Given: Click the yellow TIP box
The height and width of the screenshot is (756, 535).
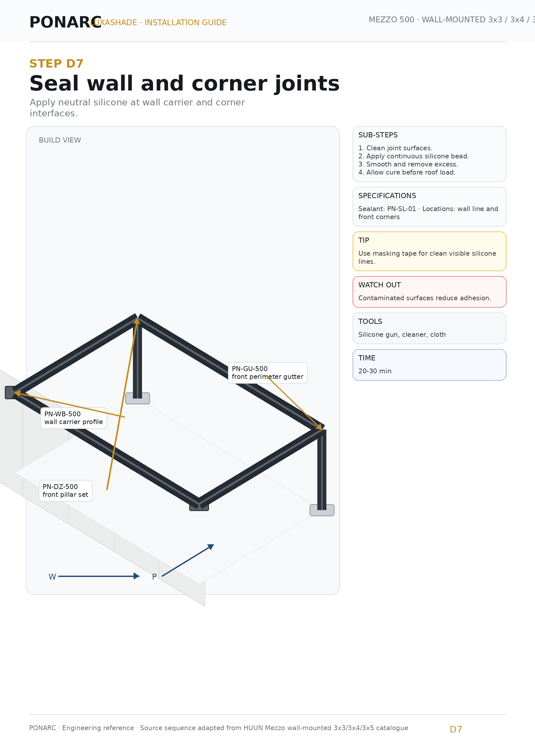Looking at the screenshot, I should click(429, 251).
